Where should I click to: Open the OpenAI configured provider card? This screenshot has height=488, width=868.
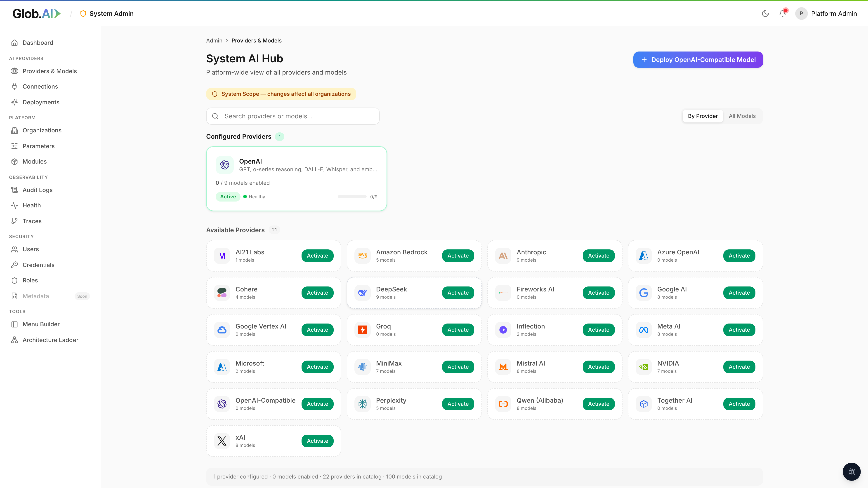(x=297, y=178)
